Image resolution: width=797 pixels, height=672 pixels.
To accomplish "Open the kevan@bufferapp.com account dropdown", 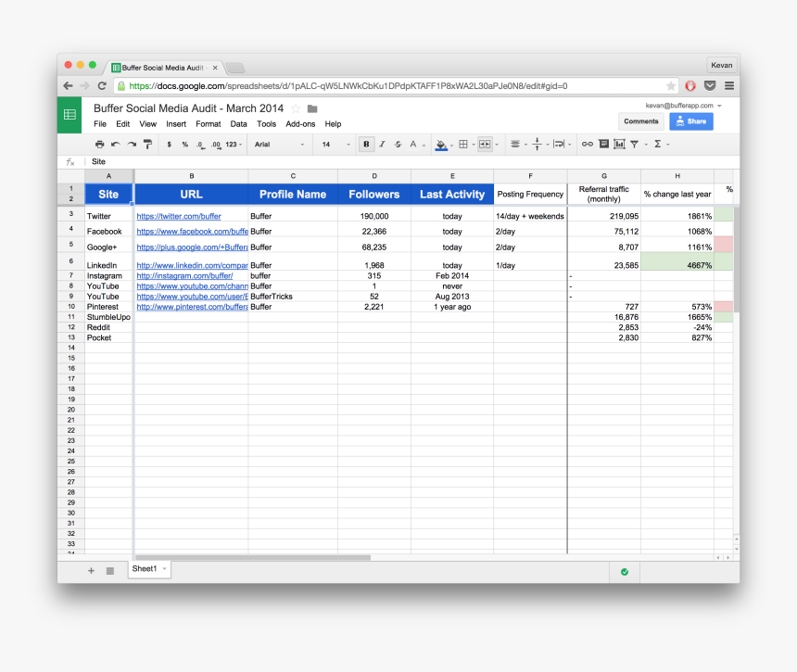I will 684,106.
